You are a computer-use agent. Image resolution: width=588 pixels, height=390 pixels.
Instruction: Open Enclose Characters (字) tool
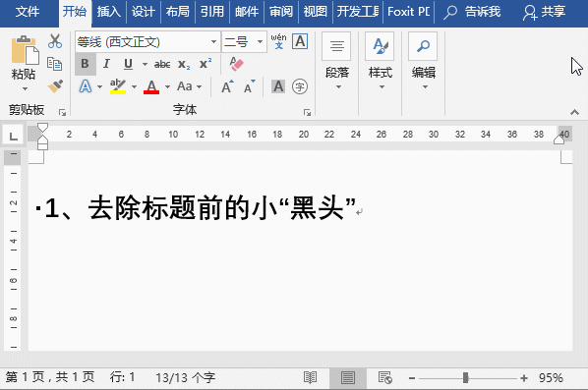pyautogui.click(x=300, y=86)
